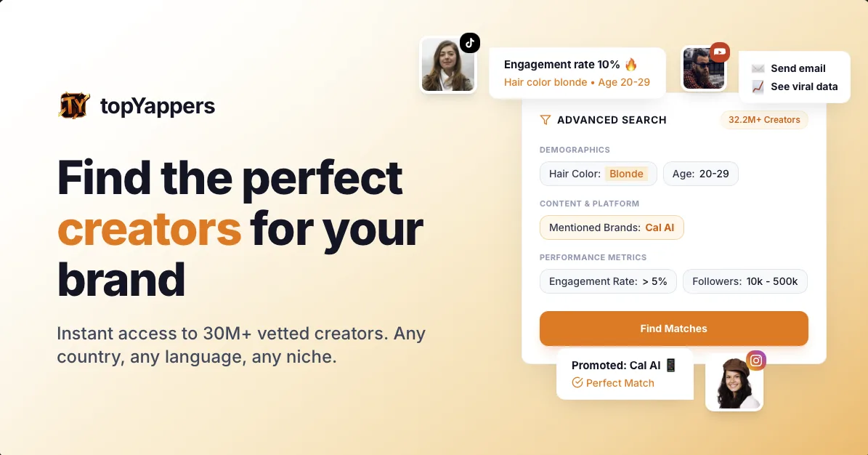Open the Instagram creator with beret thumbnail
This screenshot has width=868, height=455.
pyautogui.click(x=734, y=382)
